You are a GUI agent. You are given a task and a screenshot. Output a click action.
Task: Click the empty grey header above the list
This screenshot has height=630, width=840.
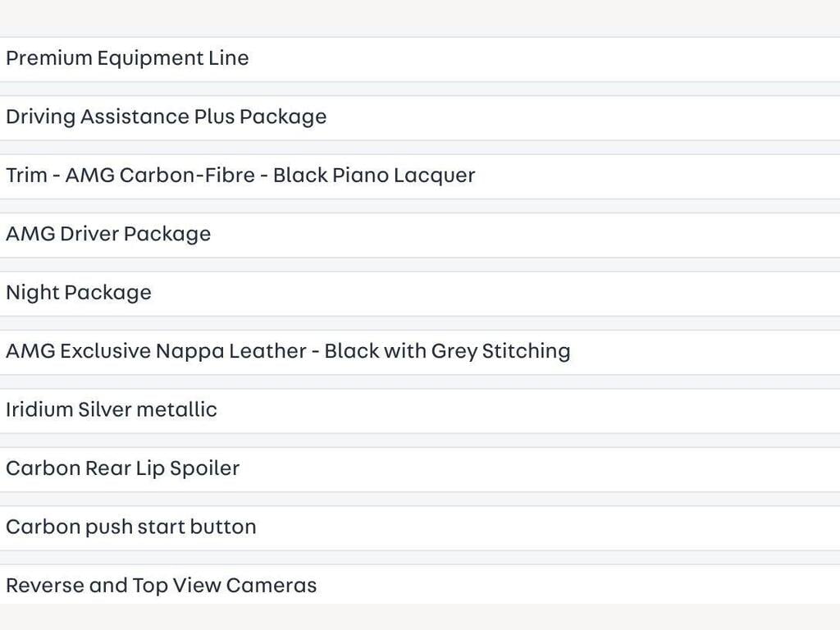pos(420,18)
